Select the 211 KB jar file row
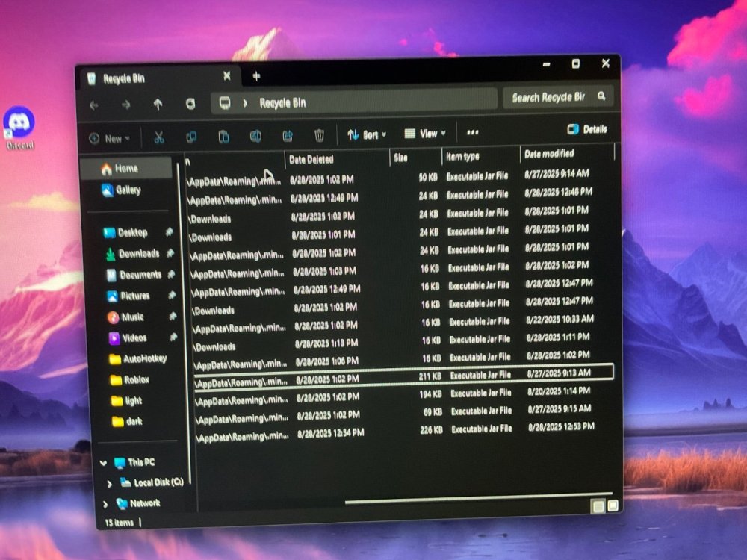The image size is (747, 560). [403, 376]
